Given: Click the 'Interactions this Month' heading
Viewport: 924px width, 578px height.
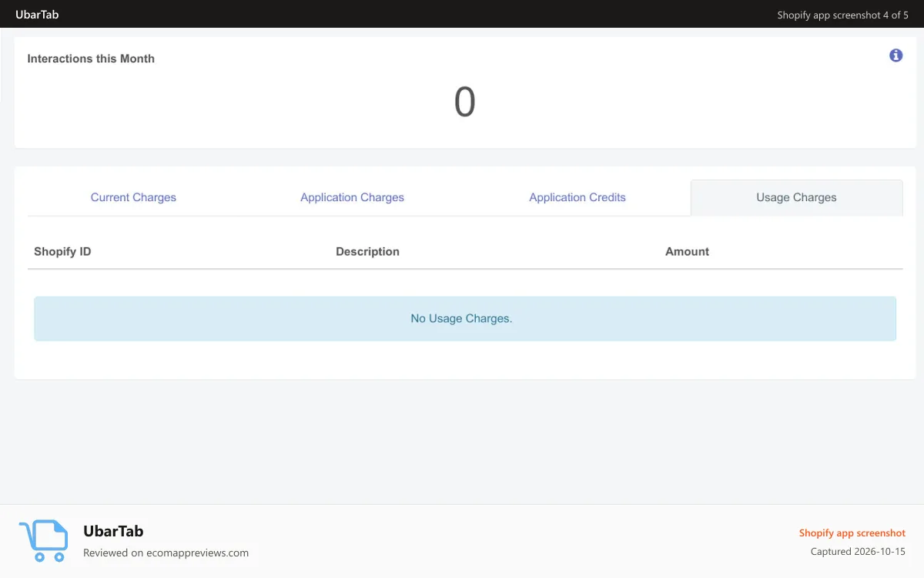Looking at the screenshot, I should 91,59.
